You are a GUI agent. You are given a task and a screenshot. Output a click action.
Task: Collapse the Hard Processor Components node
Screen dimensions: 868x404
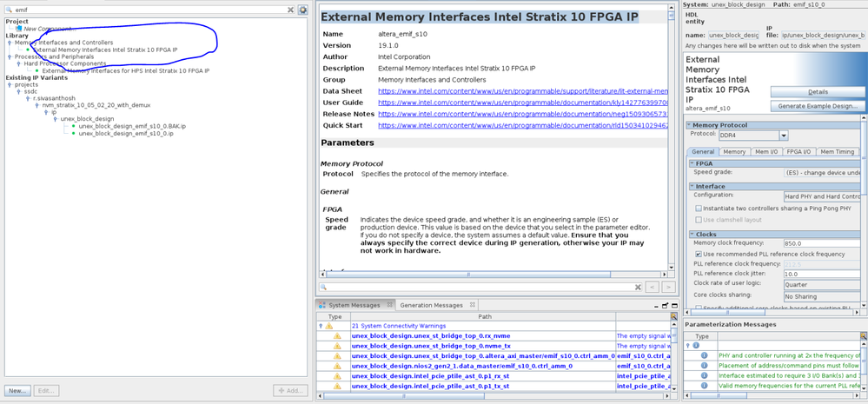point(18,63)
